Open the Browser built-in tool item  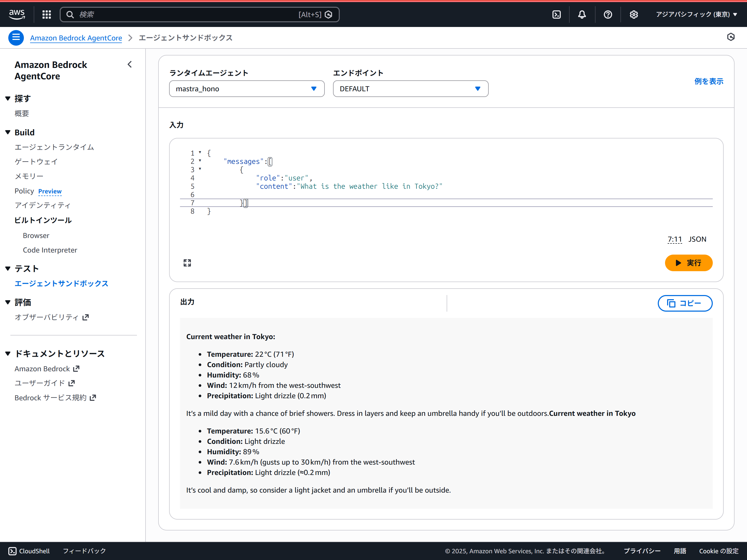click(36, 235)
